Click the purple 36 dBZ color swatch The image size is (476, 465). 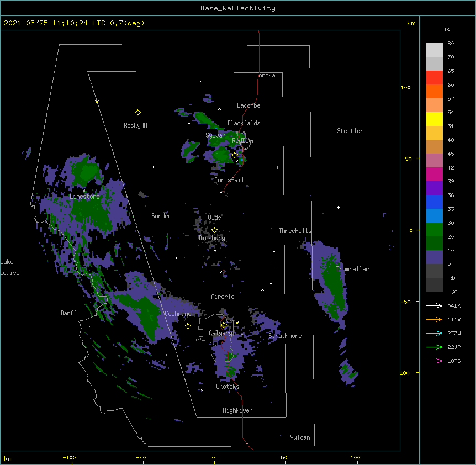click(x=434, y=188)
